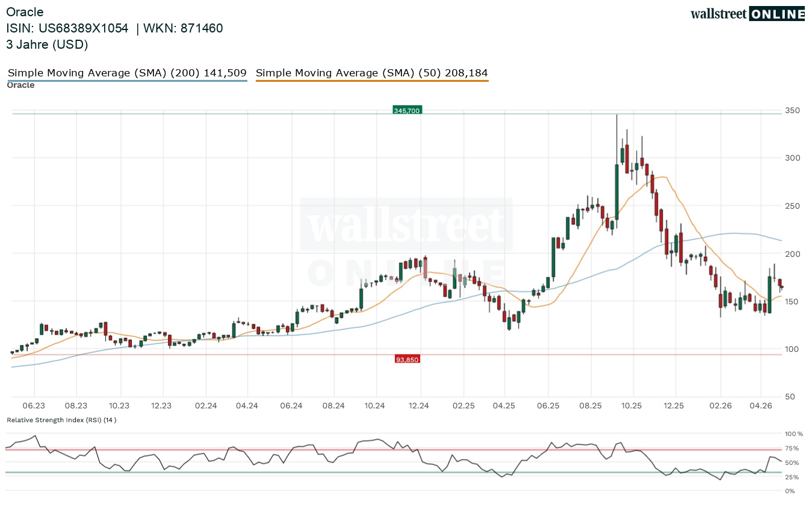This screenshot has width=812, height=507.
Task: Click the 06.25 date axis label
Action: (x=548, y=406)
